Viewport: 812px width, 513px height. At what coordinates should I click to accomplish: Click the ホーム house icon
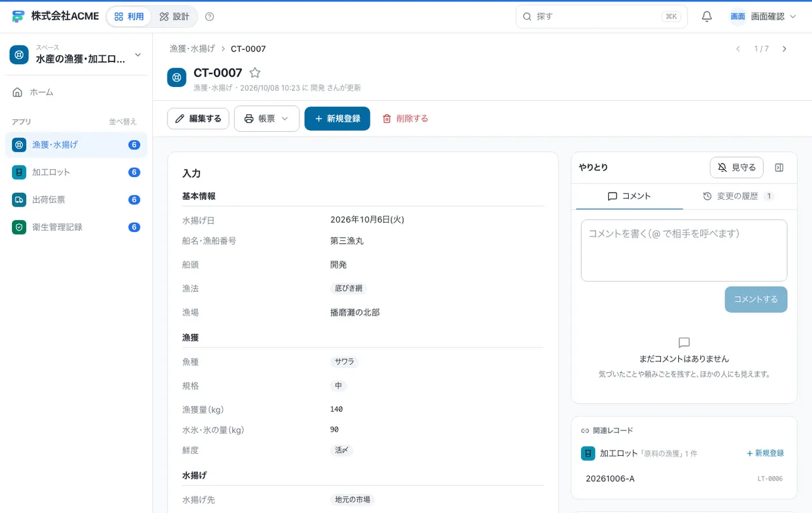[x=18, y=93]
